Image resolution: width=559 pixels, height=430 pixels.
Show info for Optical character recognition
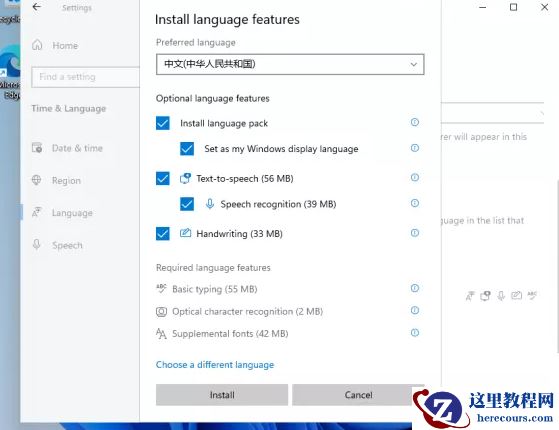[415, 311]
